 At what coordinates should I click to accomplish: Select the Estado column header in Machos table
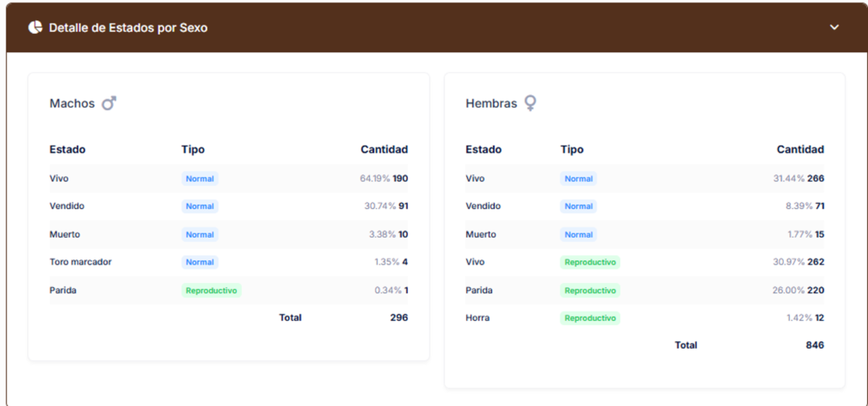pos(67,150)
